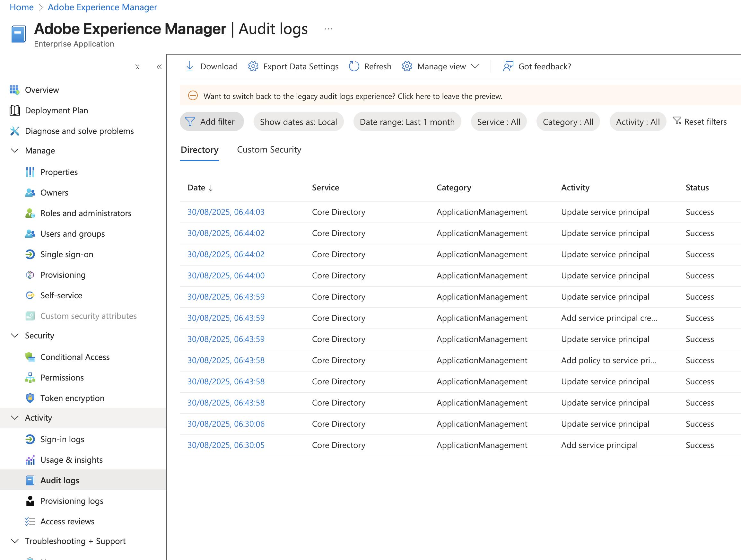This screenshot has height=560, width=741.
Task: Click the 'Add service principal' activity cell
Action: [x=599, y=445]
